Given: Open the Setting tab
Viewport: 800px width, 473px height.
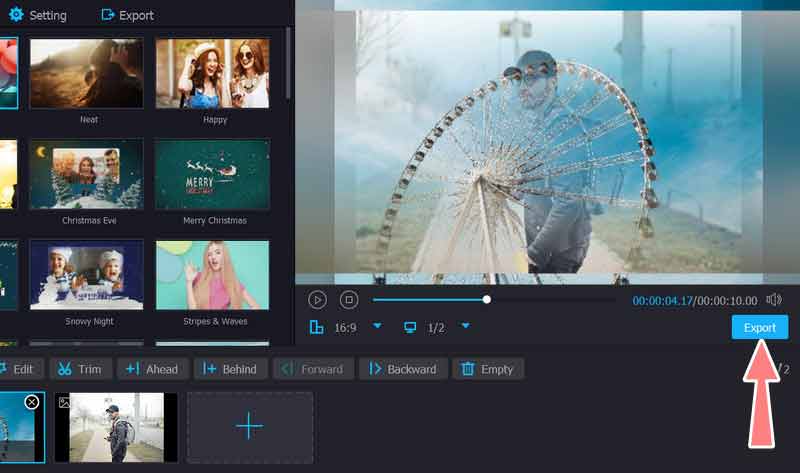Looking at the screenshot, I should pos(38,15).
